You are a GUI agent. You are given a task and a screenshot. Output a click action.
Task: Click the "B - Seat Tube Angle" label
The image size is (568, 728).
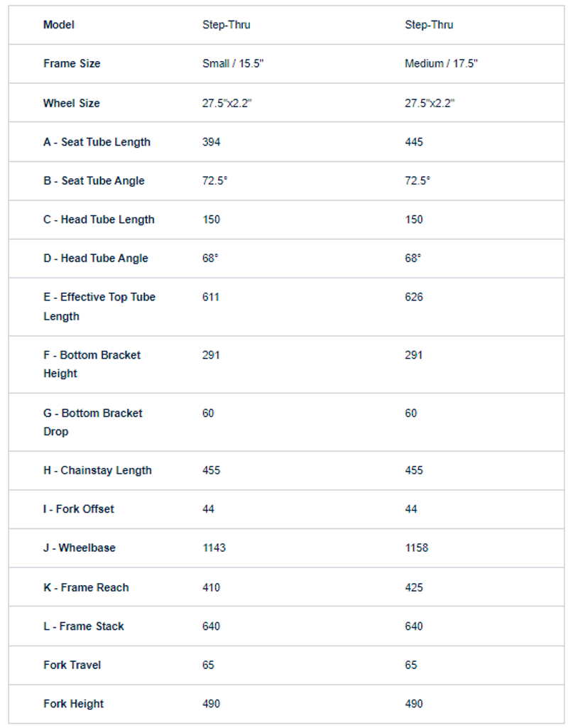94,181
